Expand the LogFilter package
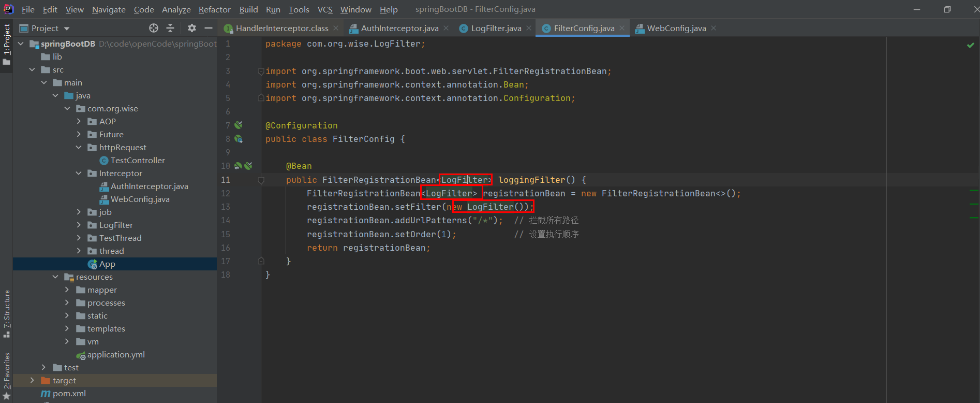Image resolution: width=980 pixels, height=403 pixels. (x=79, y=225)
